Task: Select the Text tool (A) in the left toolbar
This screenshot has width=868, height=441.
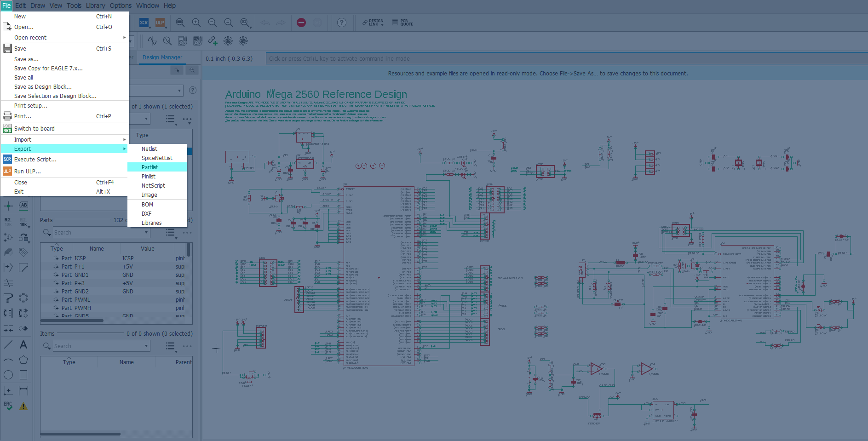Action: pyautogui.click(x=23, y=344)
